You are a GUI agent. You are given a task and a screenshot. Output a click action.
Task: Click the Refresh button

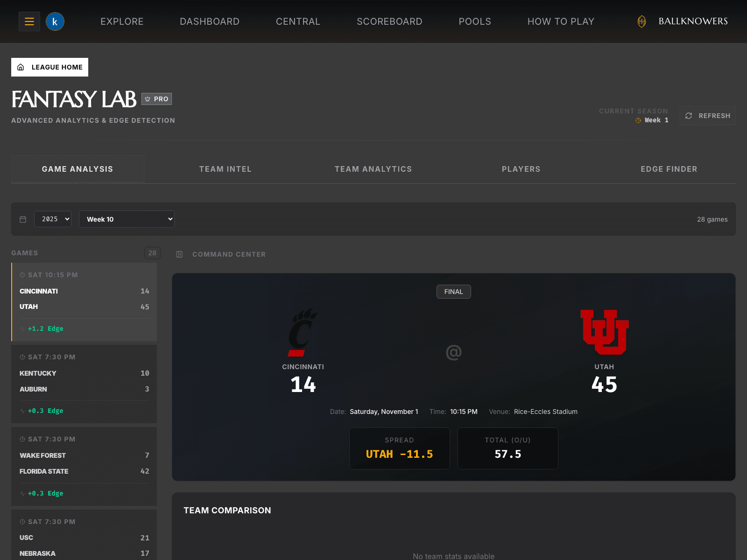tap(708, 116)
